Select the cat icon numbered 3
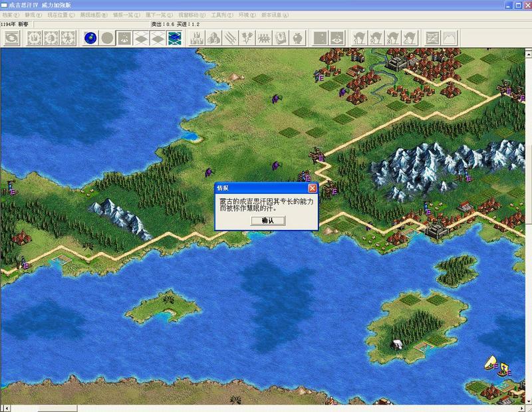Image resolution: width=532 pixels, height=412 pixels. point(393,38)
